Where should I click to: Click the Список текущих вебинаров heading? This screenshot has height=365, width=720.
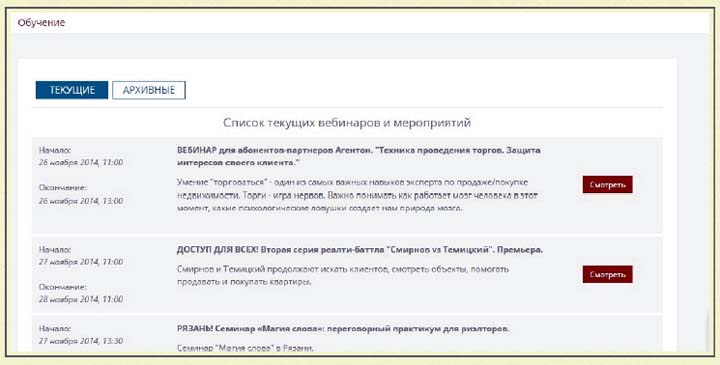click(x=347, y=123)
